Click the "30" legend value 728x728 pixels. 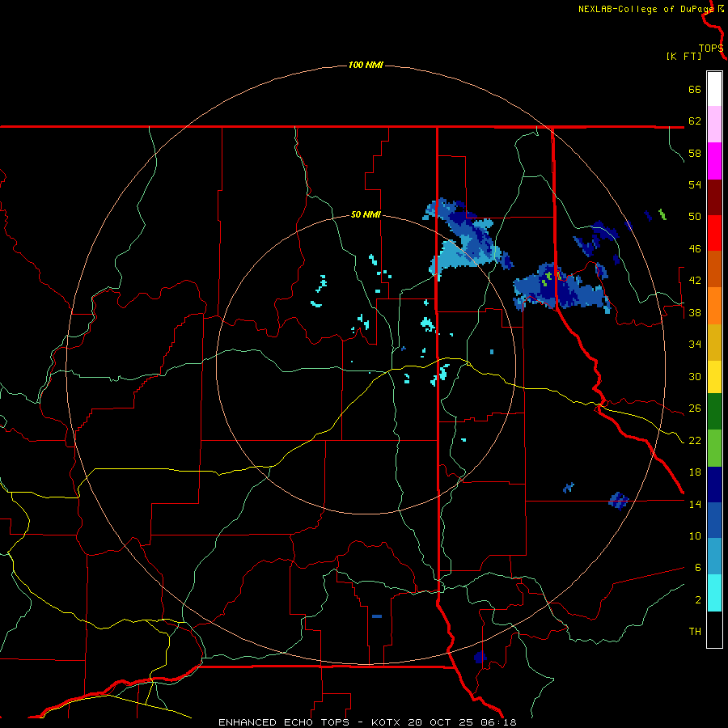coord(695,376)
